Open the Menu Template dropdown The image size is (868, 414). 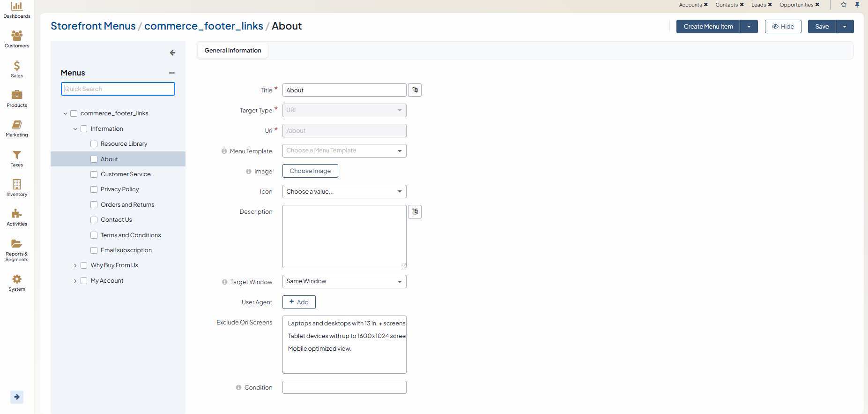pyautogui.click(x=344, y=151)
